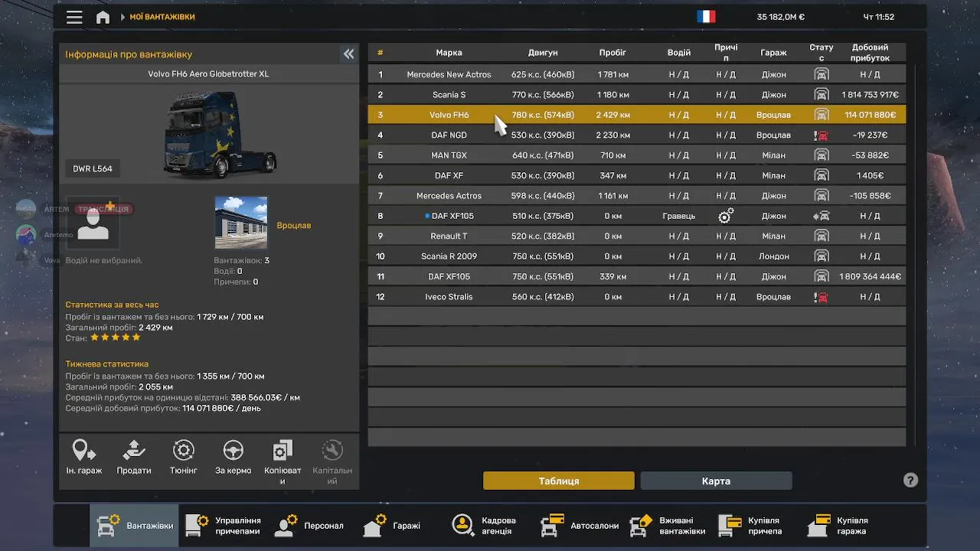Viewport: 980px width, 551px height.
Task: Sort the table by Гараж column
Action: click(773, 53)
